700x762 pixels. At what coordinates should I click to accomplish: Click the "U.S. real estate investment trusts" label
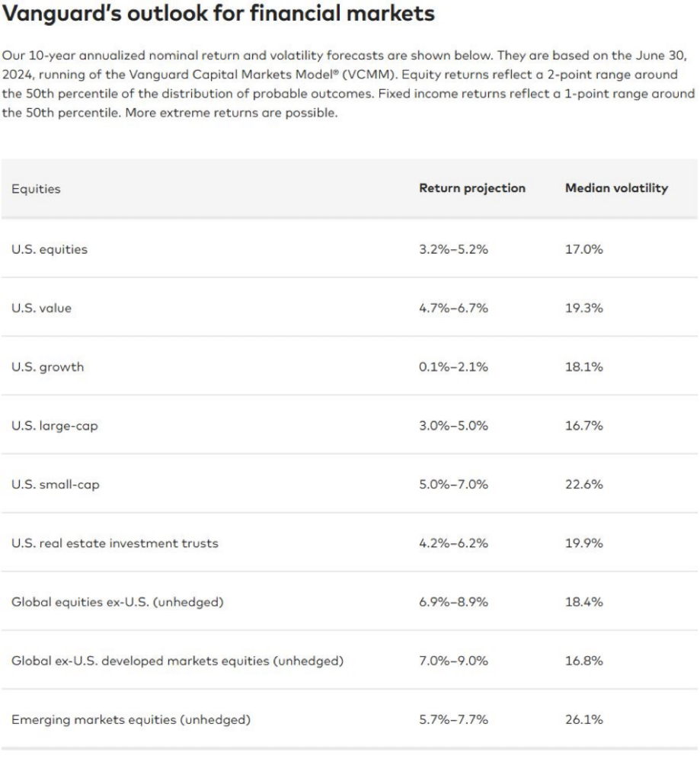114,543
